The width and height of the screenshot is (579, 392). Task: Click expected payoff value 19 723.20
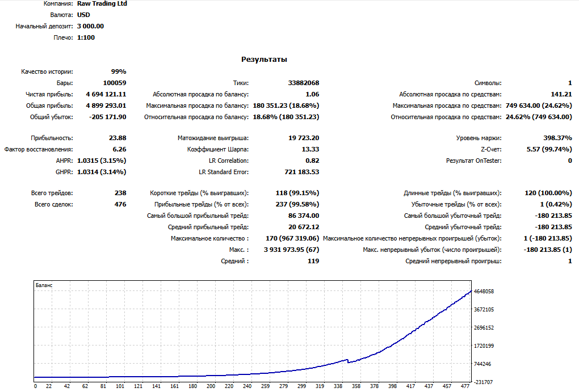(x=304, y=138)
